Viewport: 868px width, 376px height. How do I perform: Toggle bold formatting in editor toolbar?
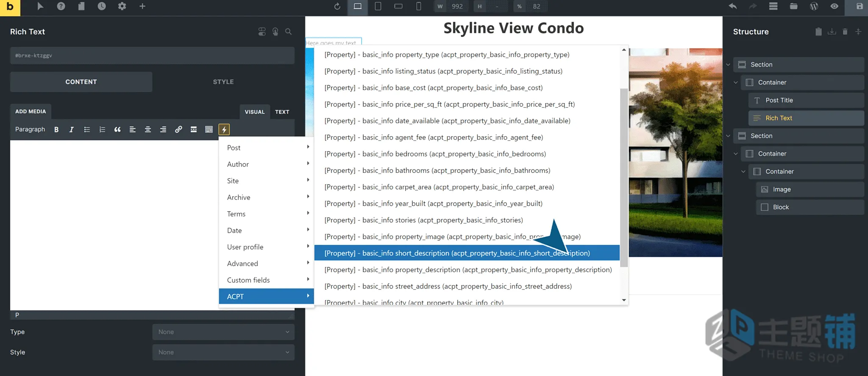(56, 129)
